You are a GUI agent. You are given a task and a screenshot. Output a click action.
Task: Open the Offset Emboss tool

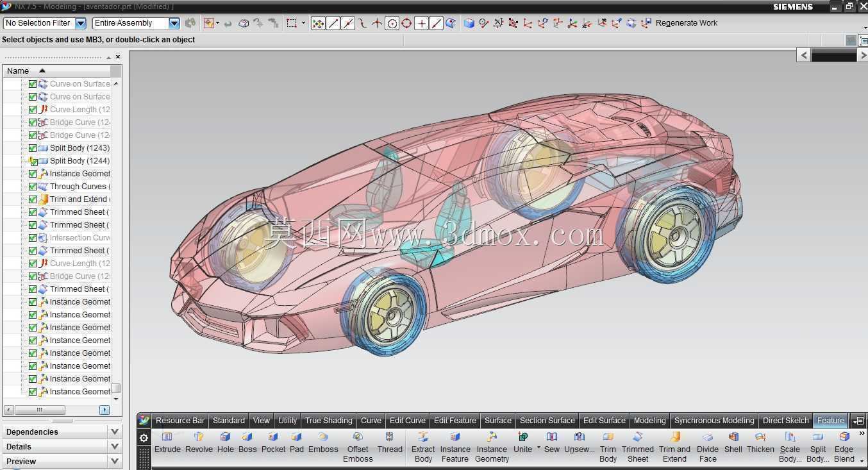point(358,447)
